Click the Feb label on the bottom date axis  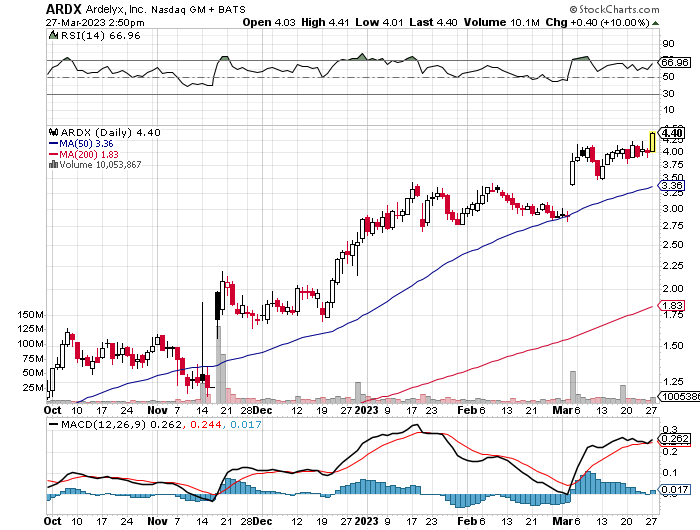(x=467, y=521)
